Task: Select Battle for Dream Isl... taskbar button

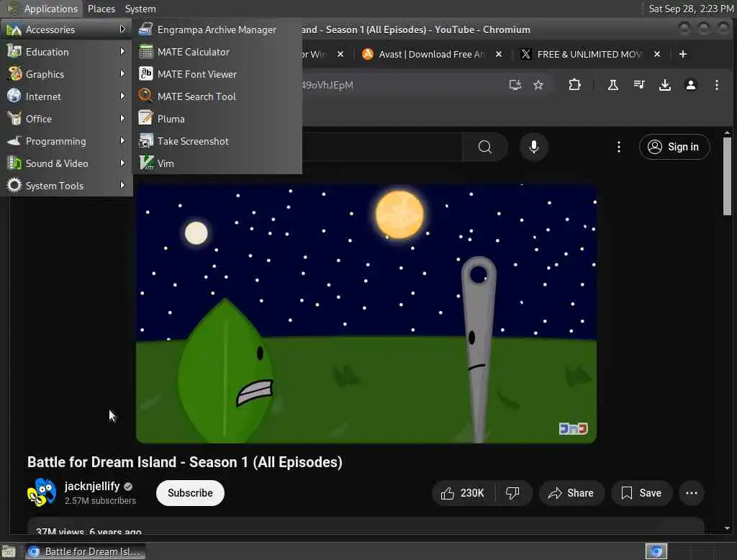Action: click(85, 551)
